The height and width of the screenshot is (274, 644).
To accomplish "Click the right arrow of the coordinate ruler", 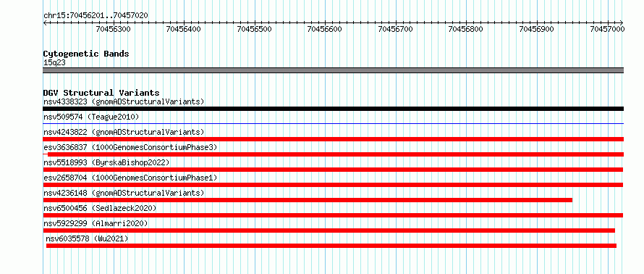I will click(x=622, y=22).
